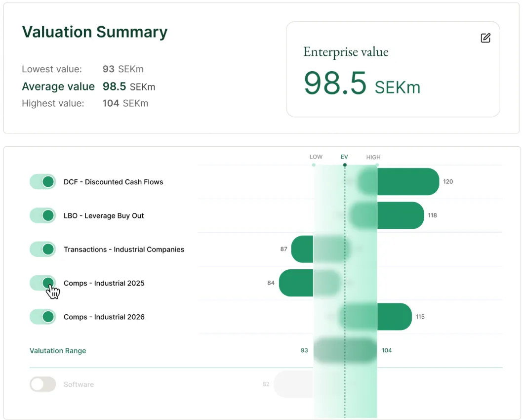The width and height of the screenshot is (523, 420).
Task: Click the Valuation Range label
Action: pos(57,350)
